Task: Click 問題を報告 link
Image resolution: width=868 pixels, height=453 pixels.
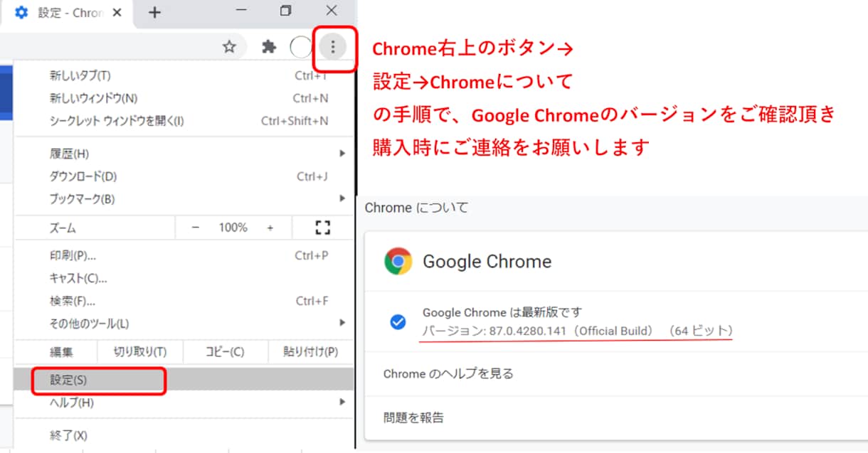Action: [413, 417]
